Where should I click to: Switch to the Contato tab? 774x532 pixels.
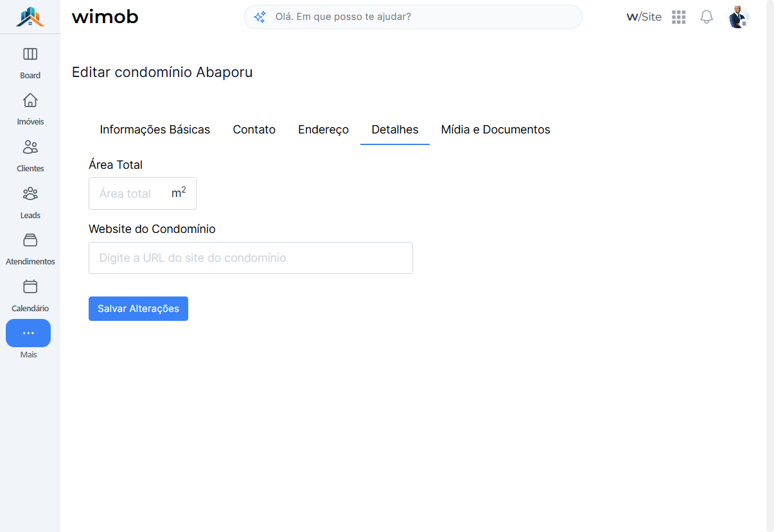pyautogui.click(x=254, y=130)
